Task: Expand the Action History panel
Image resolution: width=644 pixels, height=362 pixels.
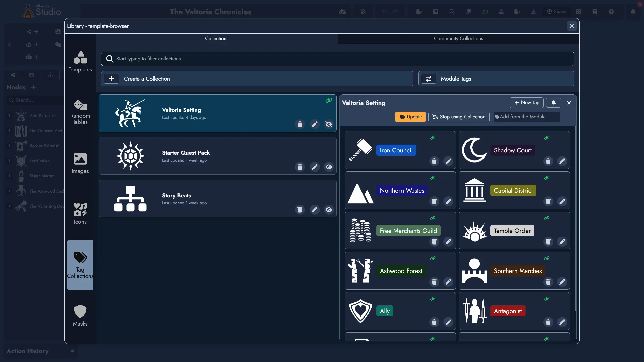Action: click(72, 351)
